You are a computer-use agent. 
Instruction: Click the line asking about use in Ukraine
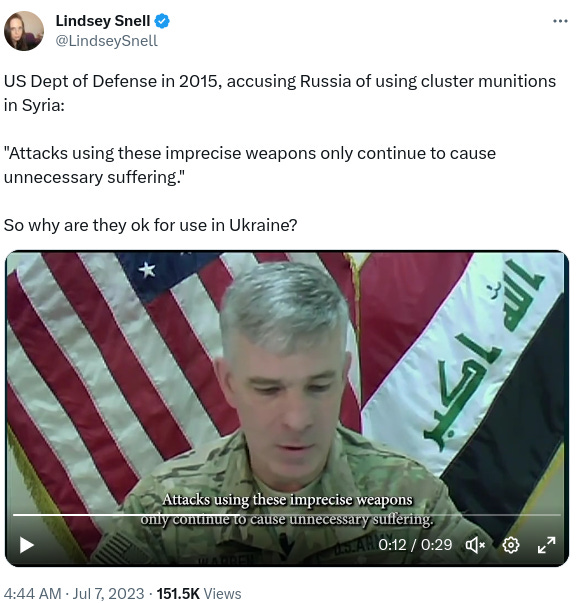click(150, 225)
